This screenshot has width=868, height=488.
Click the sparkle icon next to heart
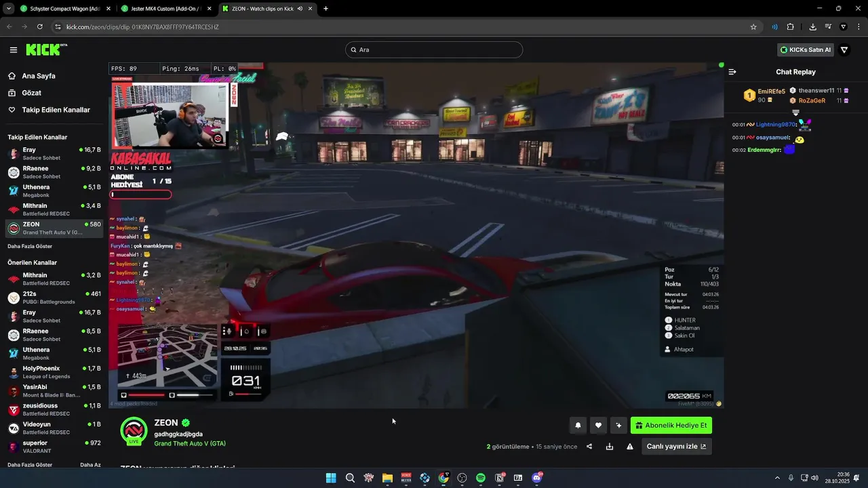click(618, 426)
